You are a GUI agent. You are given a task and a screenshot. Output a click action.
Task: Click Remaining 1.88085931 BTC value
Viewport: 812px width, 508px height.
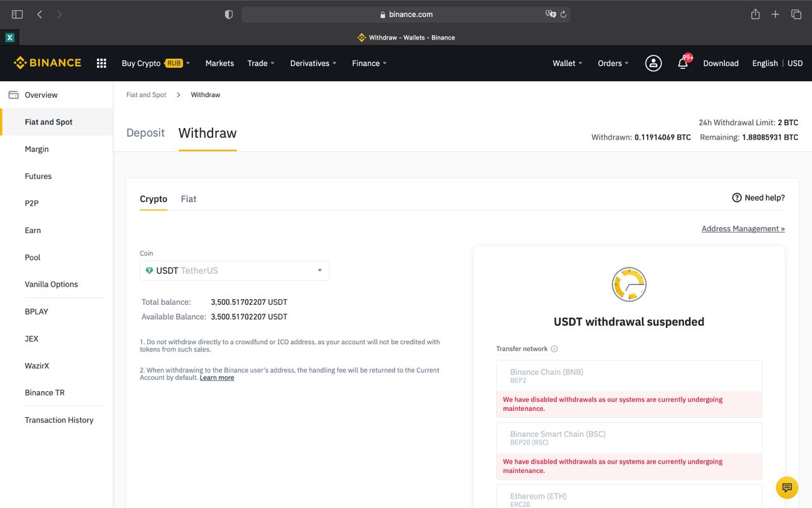tap(770, 137)
